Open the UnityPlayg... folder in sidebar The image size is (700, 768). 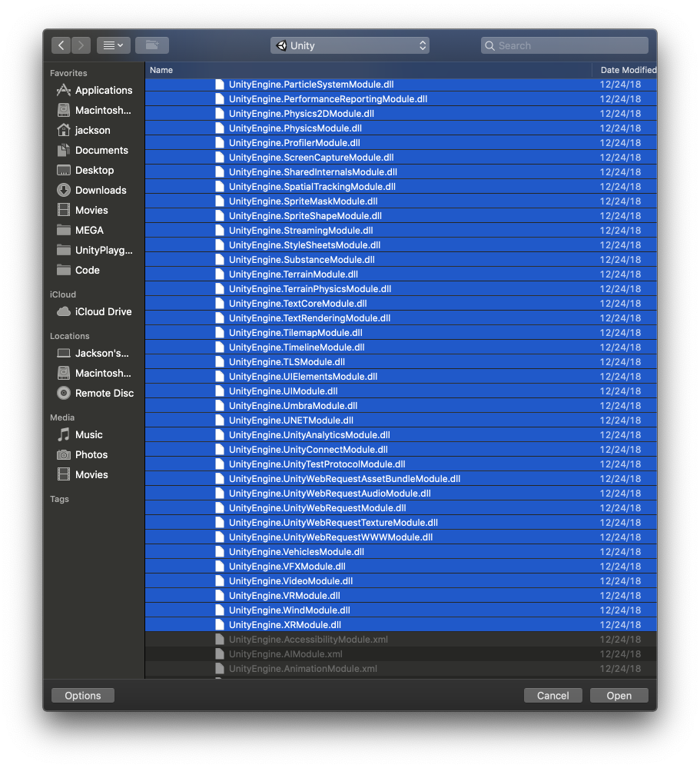95,251
